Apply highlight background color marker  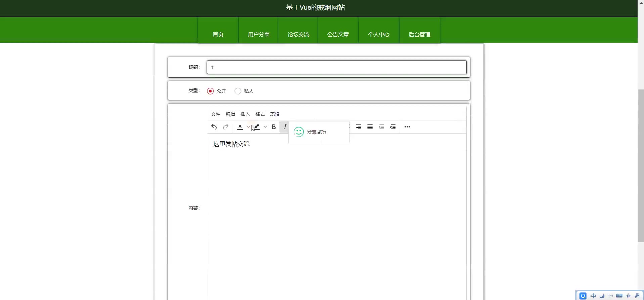click(257, 127)
